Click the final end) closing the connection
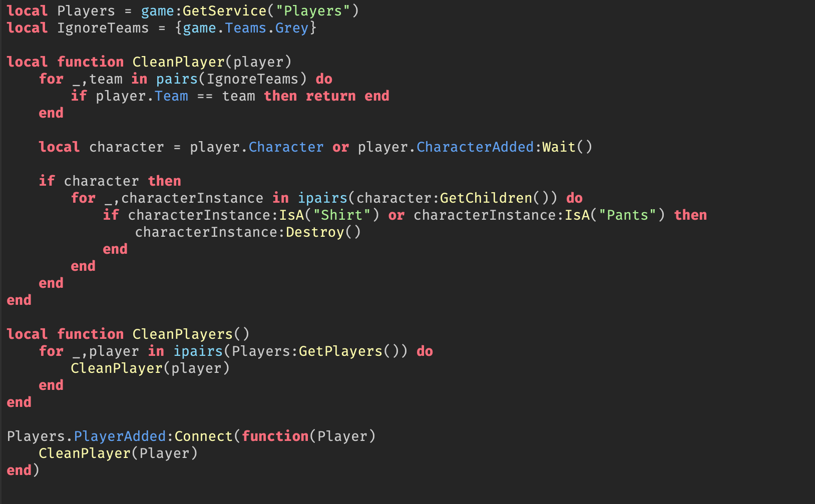815x504 pixels. [22, 470]
